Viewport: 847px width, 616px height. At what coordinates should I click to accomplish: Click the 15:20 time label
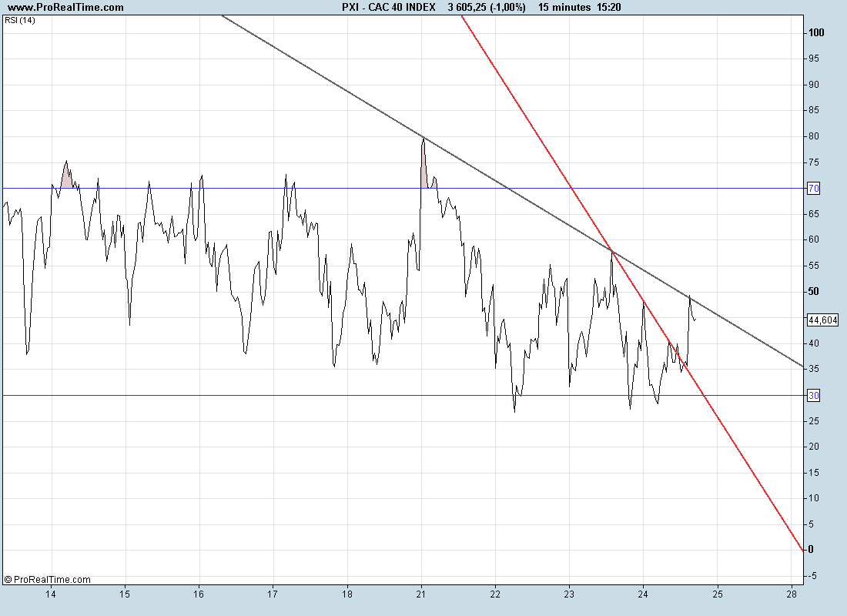click(x=608, y=7)
